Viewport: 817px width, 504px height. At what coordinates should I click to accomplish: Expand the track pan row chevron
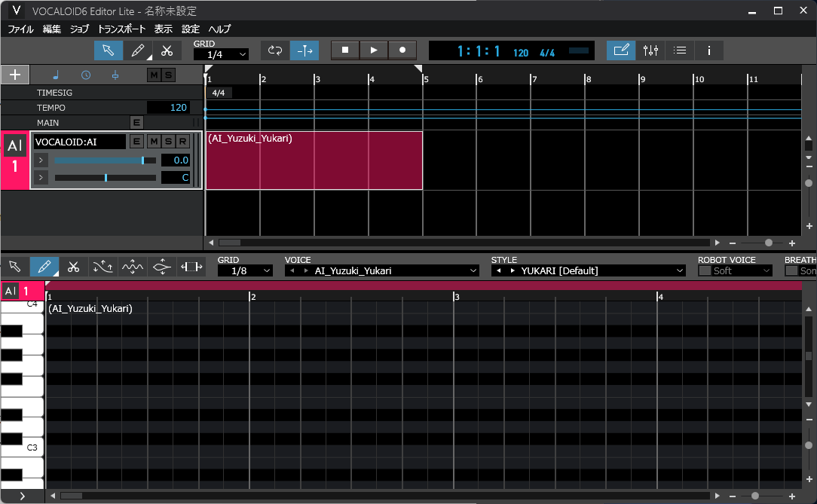coord(41,178)
